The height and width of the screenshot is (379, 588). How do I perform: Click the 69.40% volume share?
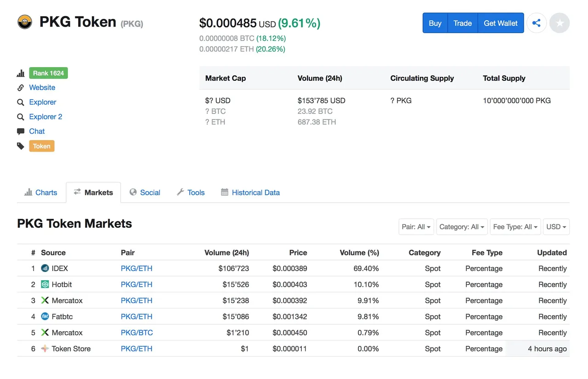click(x=366, y=268)
